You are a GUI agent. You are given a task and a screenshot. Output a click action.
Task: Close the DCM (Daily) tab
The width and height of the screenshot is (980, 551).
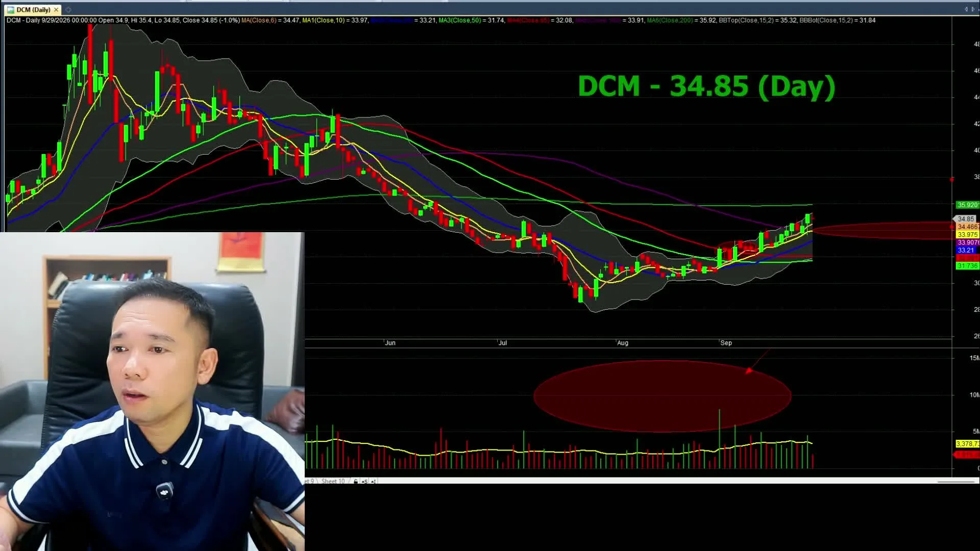pyautogui.click(x=56, y=10)
